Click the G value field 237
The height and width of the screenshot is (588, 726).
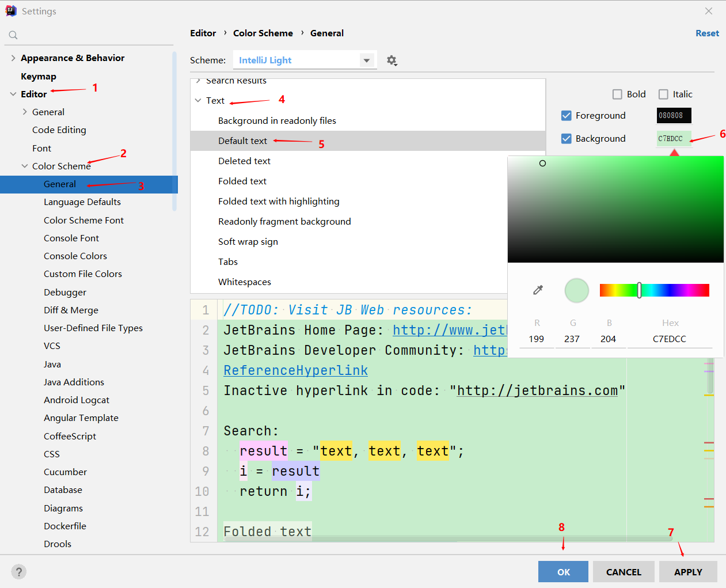(572, 339)
